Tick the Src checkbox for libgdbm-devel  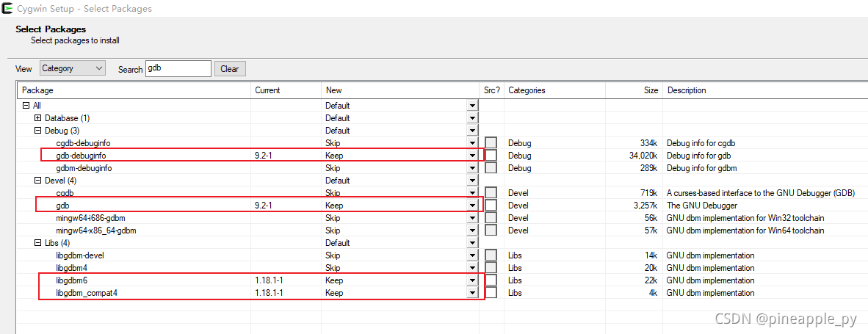click(491, 255)
